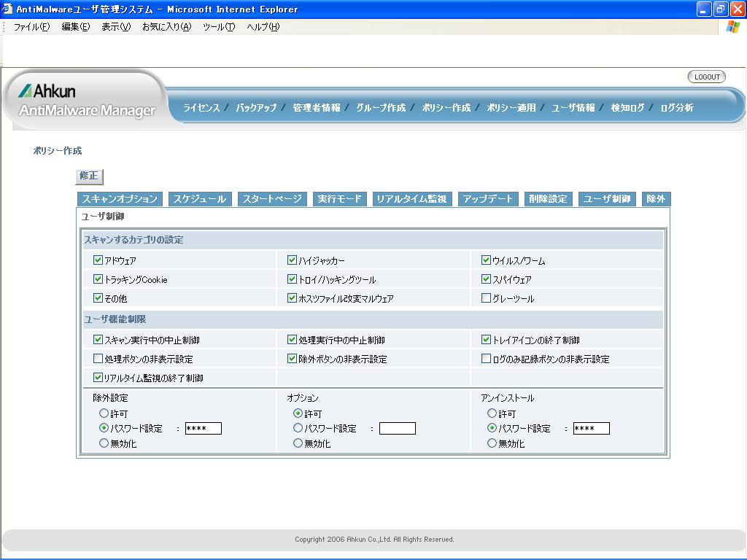Screen dimensions: 747x560
Task: Go to ライセンス in navigation bar
Action: pos(201,108)
